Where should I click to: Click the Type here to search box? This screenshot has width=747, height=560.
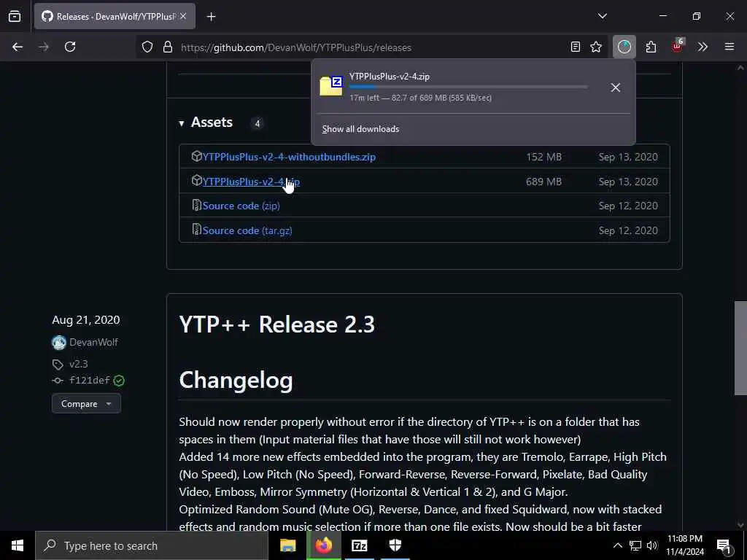coord(152,545)
